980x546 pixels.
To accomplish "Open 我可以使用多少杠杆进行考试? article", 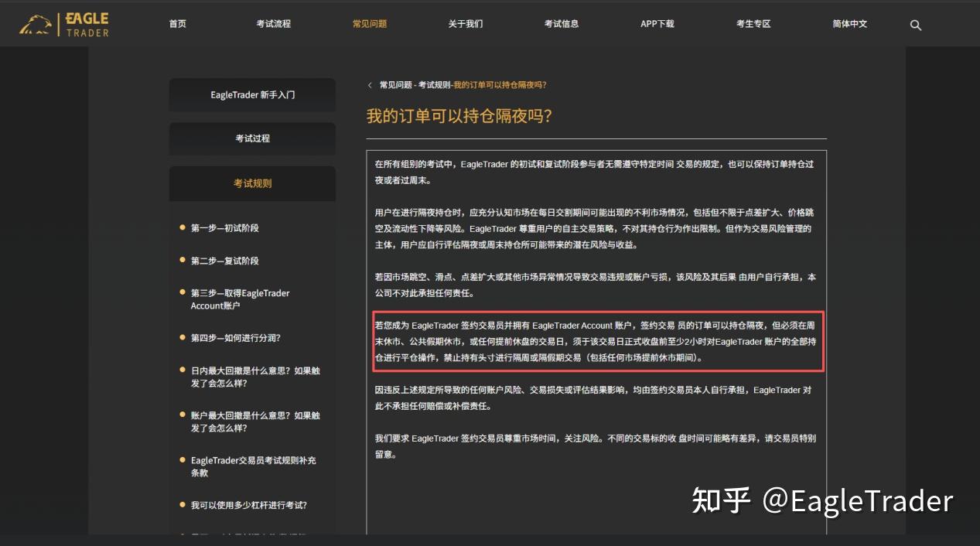I will (x=249, y=505).
